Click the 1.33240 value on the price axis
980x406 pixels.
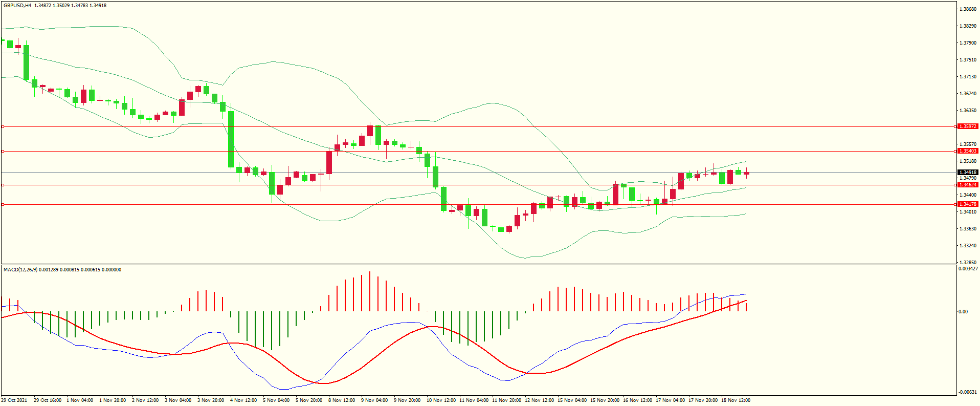[x=968, y=246]
